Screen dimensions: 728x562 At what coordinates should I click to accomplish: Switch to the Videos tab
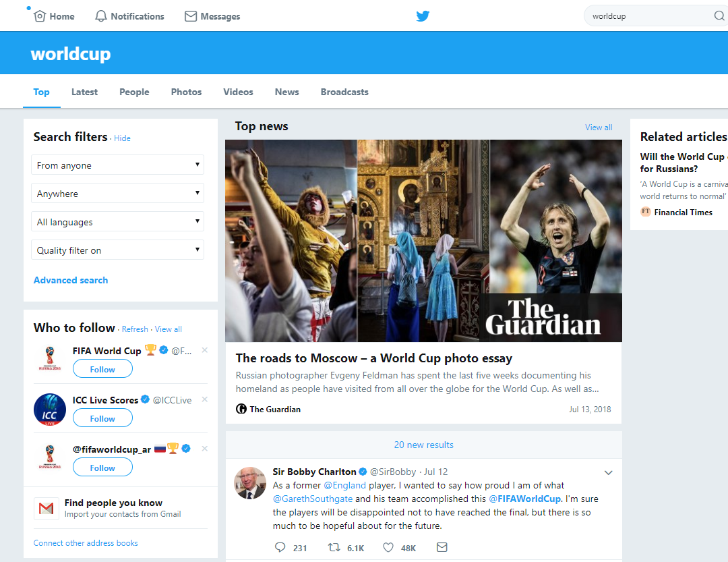point(238,92)
